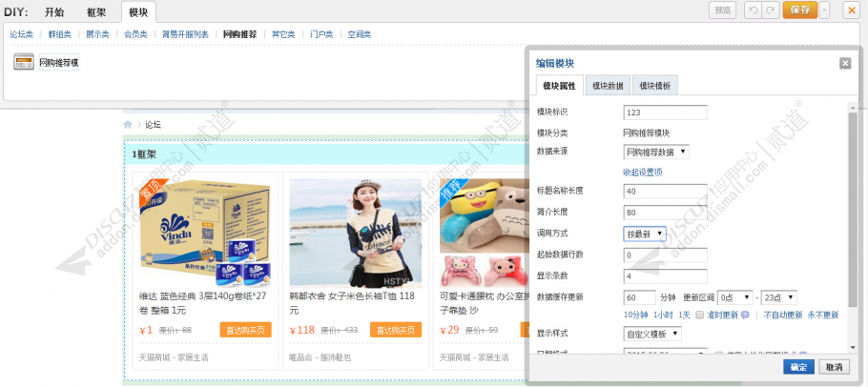Click the 论坛 breadcrumb link

tap(153, 125)
